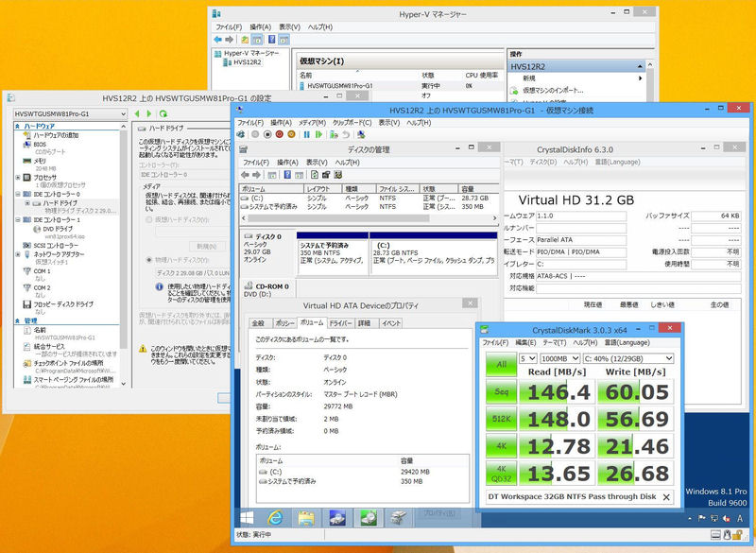The height and width of the screenshot is (553, 756).
Task: Click the guest Windows Start button
Action: click(x=247, y=518)
